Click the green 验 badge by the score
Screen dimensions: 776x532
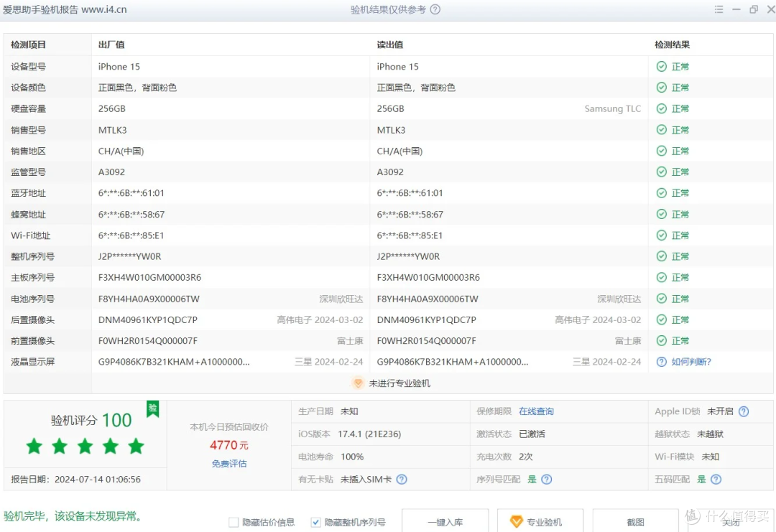point(153,409)
